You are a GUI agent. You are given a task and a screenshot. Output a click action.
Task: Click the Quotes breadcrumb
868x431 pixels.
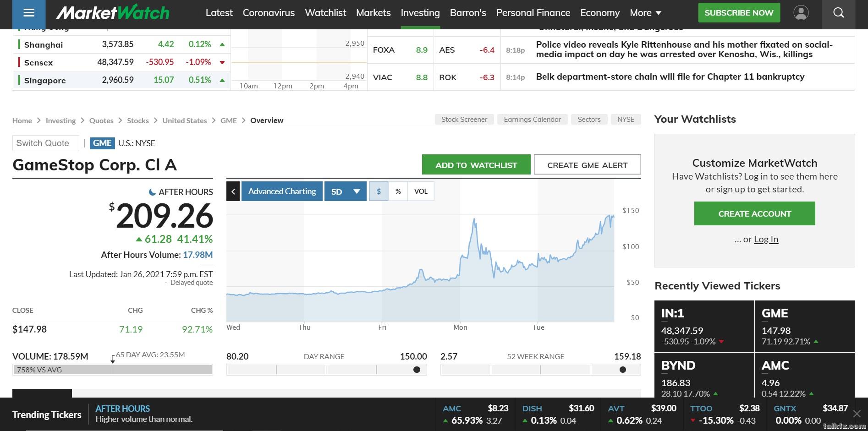[101, 120]
